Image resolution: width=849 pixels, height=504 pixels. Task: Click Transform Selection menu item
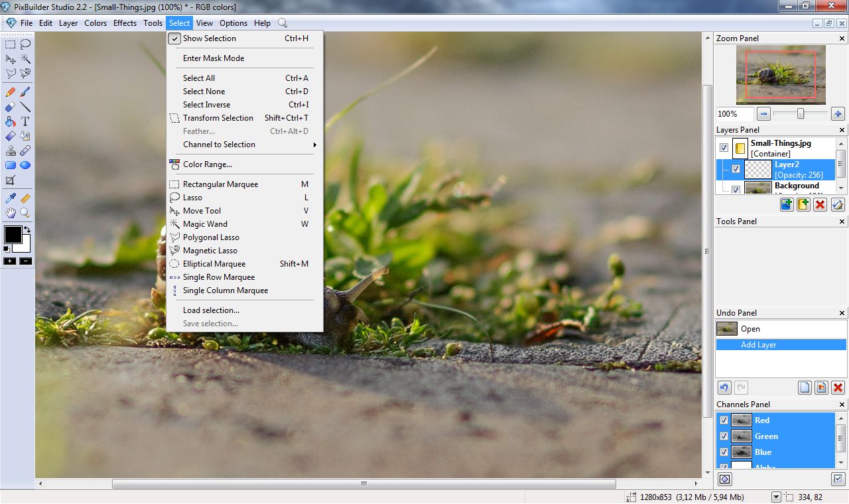point(245,118)
